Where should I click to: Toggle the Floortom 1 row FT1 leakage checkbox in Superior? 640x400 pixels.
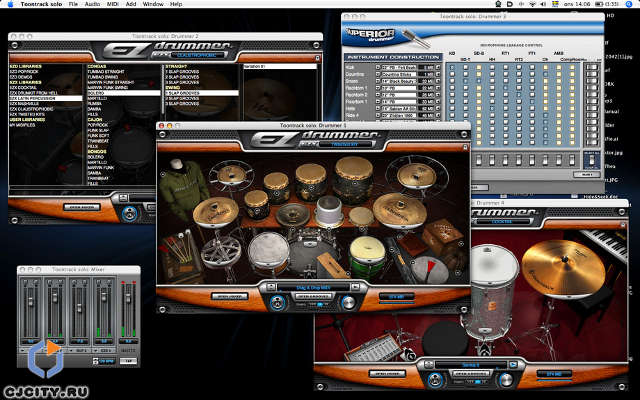pyautogui.click(x=532, y=102)
